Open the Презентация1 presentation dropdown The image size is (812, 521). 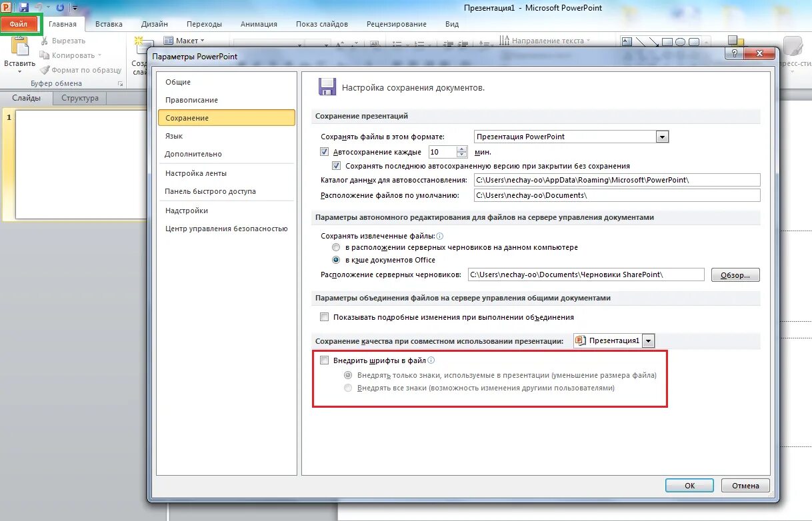[x=649, y=340]
